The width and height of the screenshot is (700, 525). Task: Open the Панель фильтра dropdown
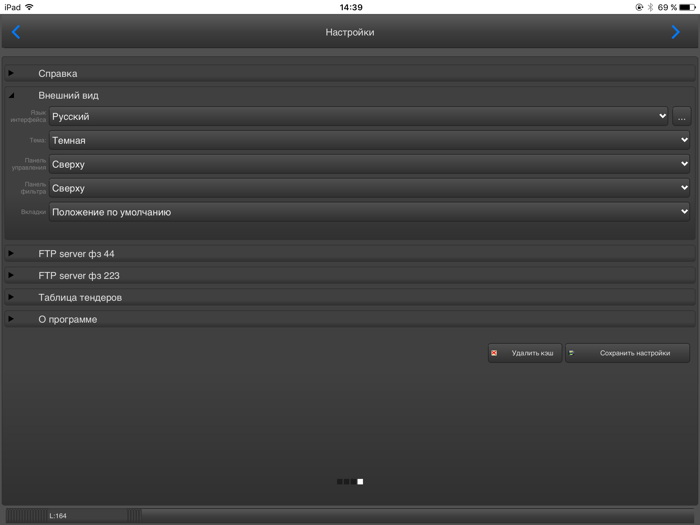pos(369,188)
